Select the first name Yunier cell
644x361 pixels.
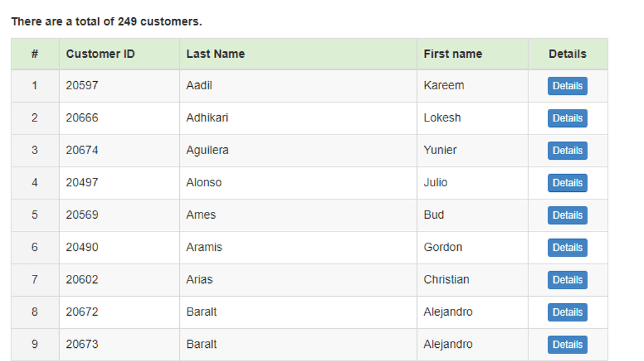[440, 150]
